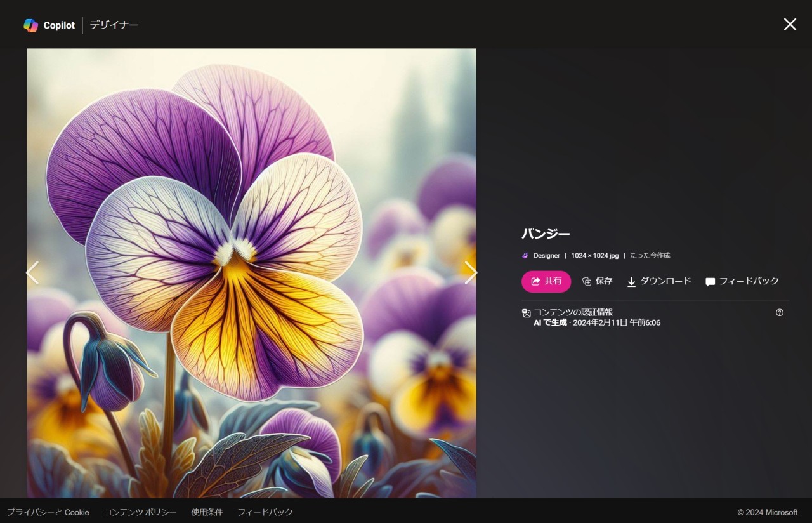Click the AI で生成 label text
Viewport: 812px width, 523px height.
pos(550,323)
